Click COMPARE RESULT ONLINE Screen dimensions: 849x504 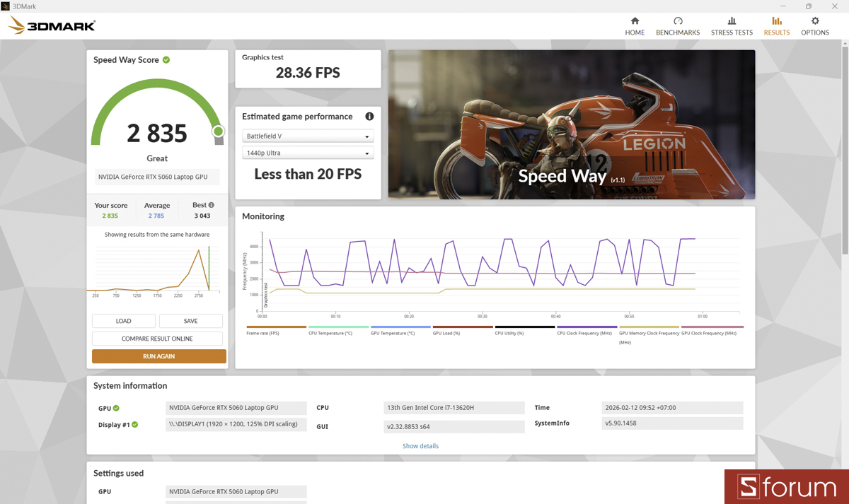[158, 339]
